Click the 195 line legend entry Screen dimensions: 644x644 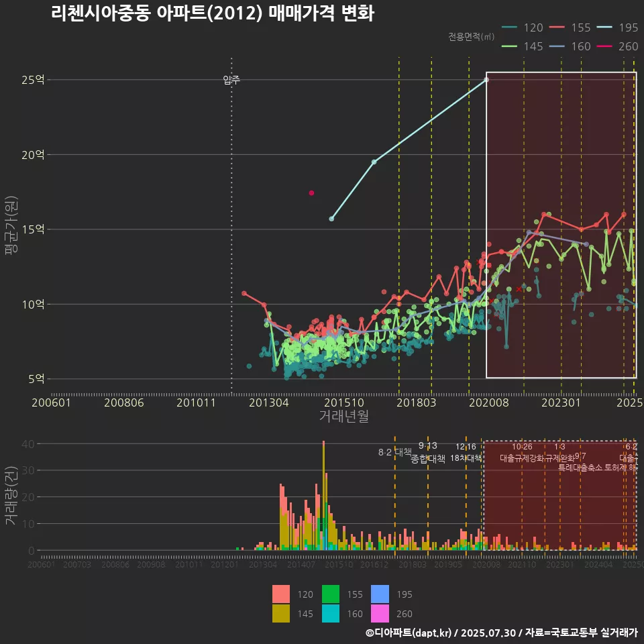[x=618, y=28]
